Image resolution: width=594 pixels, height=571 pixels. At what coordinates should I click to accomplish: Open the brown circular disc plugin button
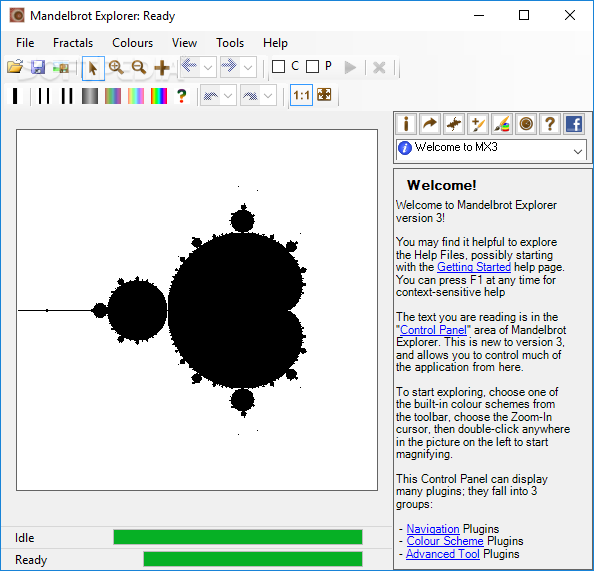[x=526, y=124]
